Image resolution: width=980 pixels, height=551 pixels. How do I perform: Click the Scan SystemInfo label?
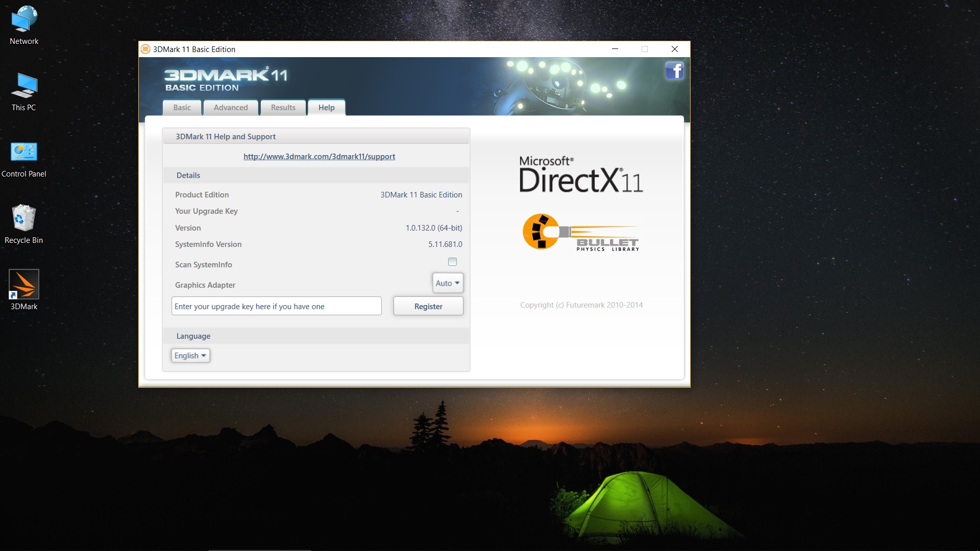click(x=204, y=265)
